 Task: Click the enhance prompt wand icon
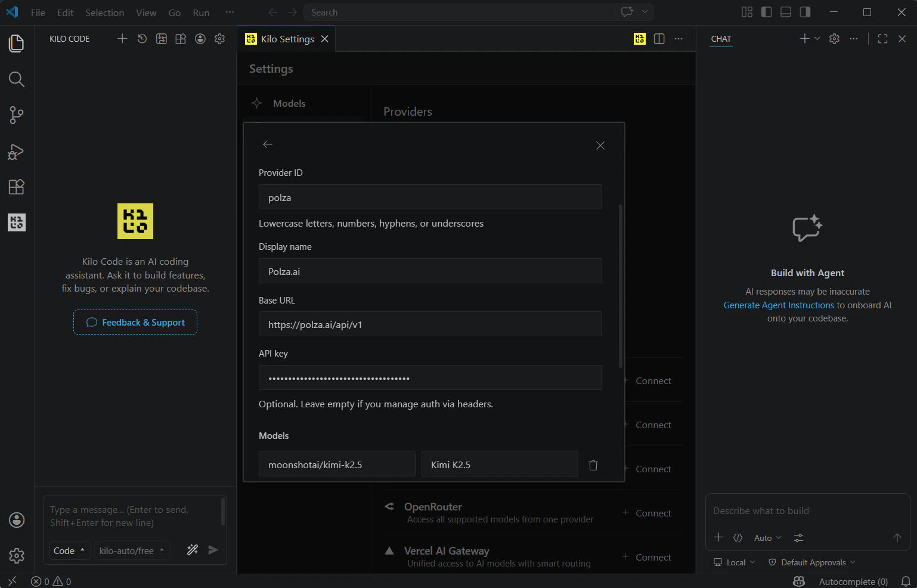click(x=193, y=550)
